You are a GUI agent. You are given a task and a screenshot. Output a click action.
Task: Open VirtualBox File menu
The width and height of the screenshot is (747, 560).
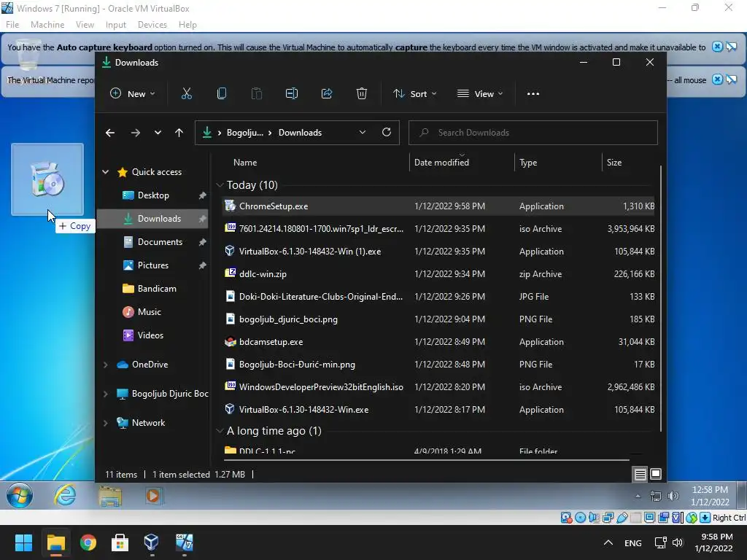pyautogui.click(x=12, y=25)
